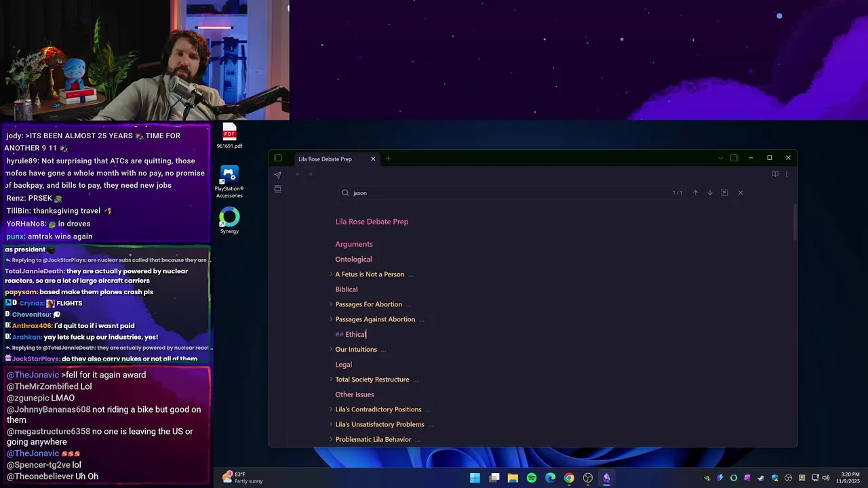Click the 'Arguments' heading

coord(354,244)
